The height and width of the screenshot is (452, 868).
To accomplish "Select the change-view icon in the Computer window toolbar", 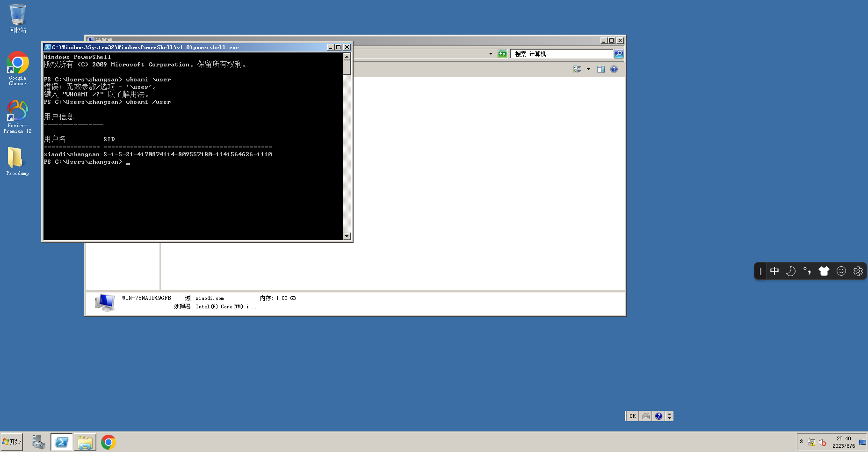I will coord(577,69).
